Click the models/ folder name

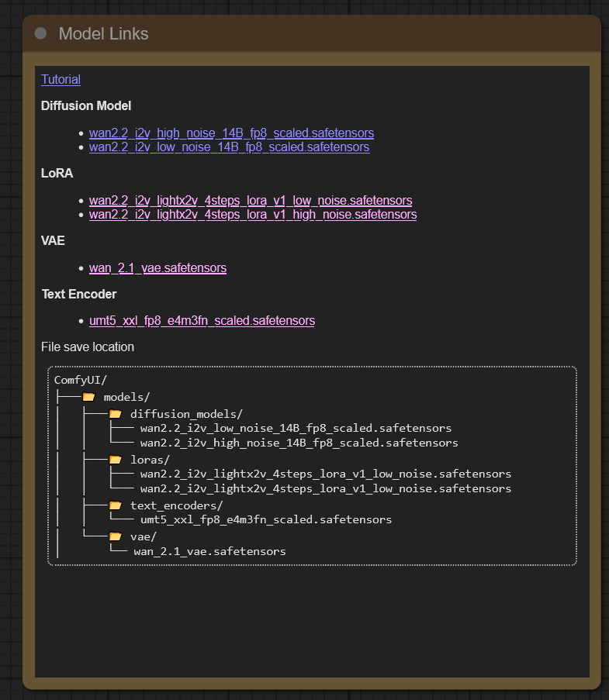pyautogui.click(x=127, y=397)
